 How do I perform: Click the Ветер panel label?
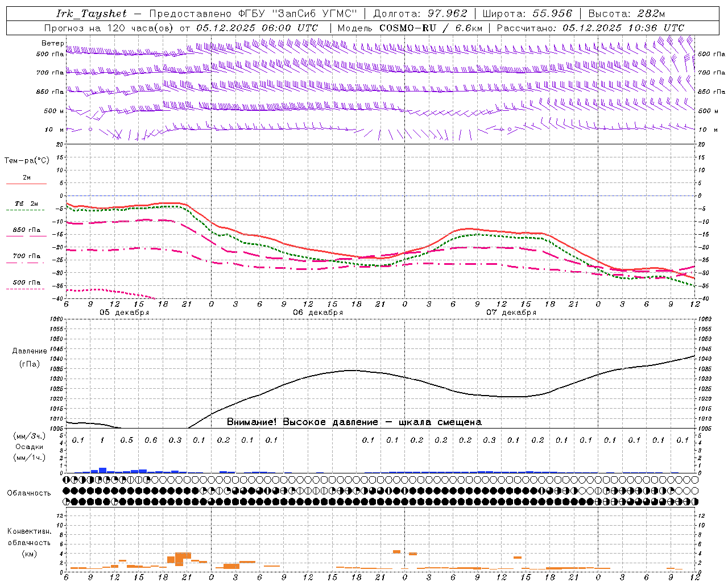pyautogui.click(x=53, y=43)
